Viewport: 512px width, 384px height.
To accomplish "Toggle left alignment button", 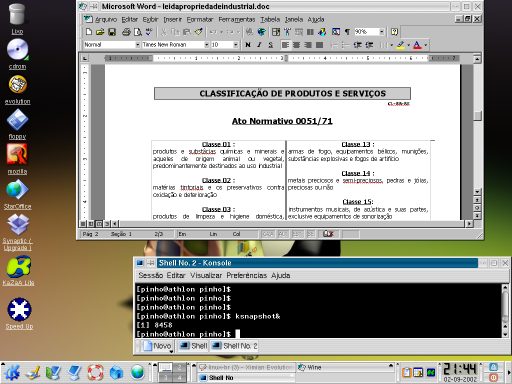I will [285, 45].
